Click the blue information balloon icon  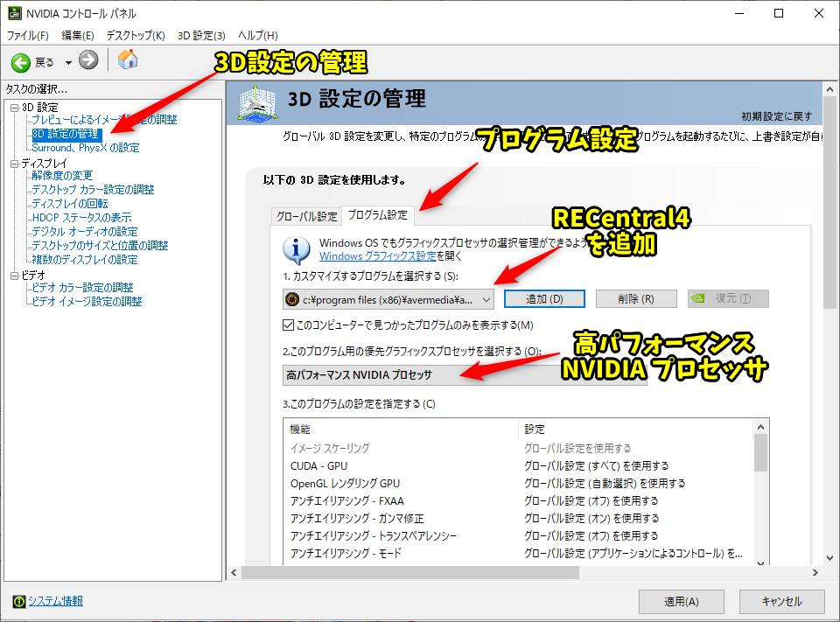(296, 249)
